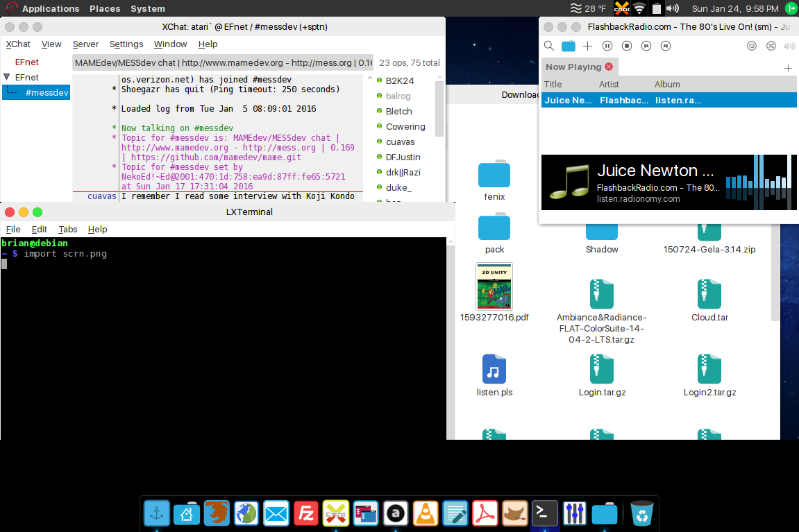Open the trash from the dock
799x532 pixels.
pyautogui.click(x=641, y=513)
